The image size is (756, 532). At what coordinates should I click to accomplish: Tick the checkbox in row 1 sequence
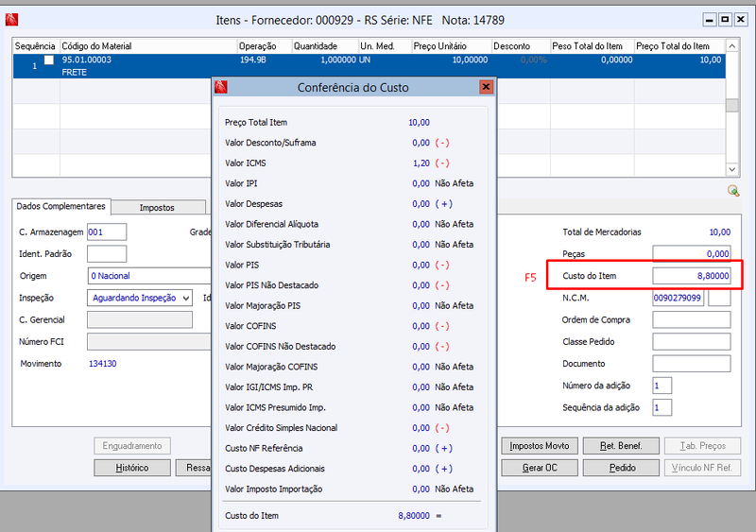click(x=49, y=60)
